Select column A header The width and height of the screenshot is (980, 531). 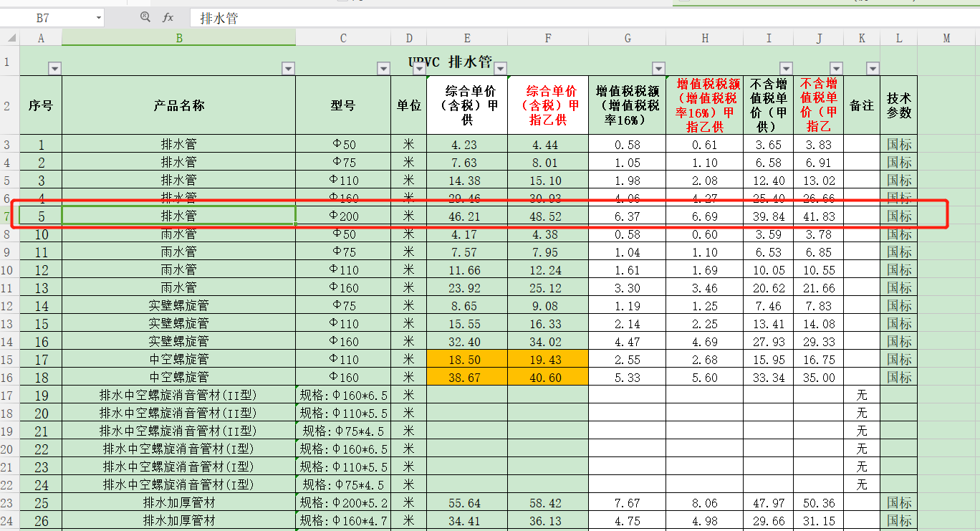pos(41,38)
